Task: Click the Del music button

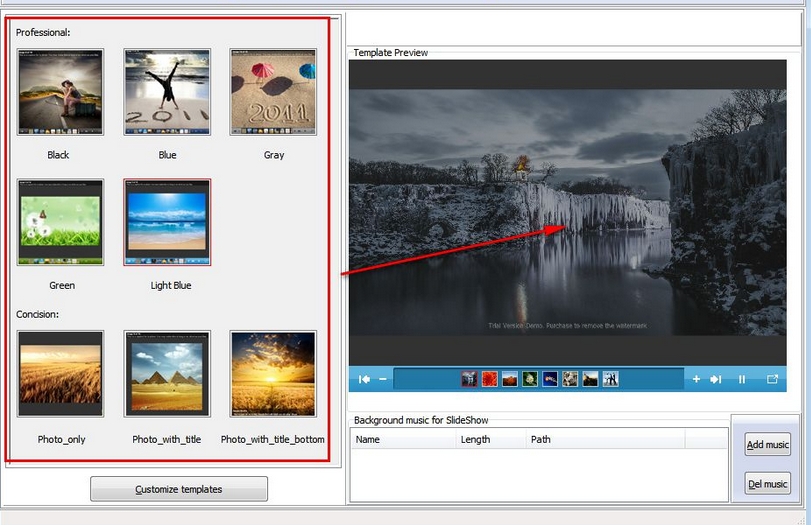Action: (x=767, y=484)
